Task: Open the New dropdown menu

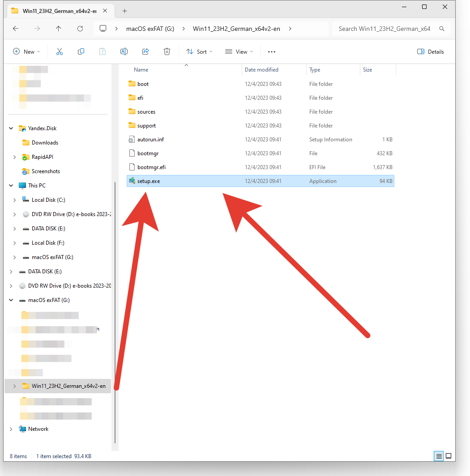Action: coord(26,51)
